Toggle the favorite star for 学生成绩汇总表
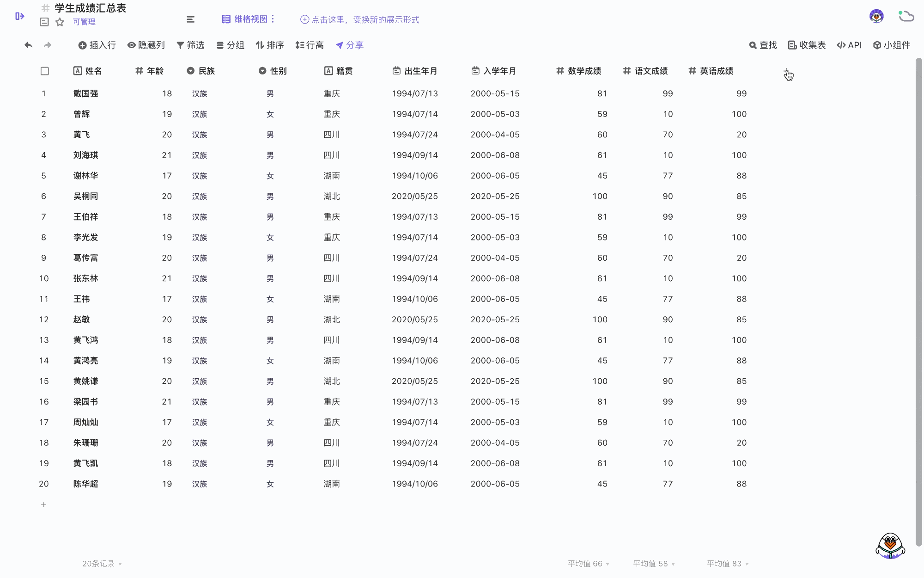This screenshot has width=924, height=578. coord(60,22)
